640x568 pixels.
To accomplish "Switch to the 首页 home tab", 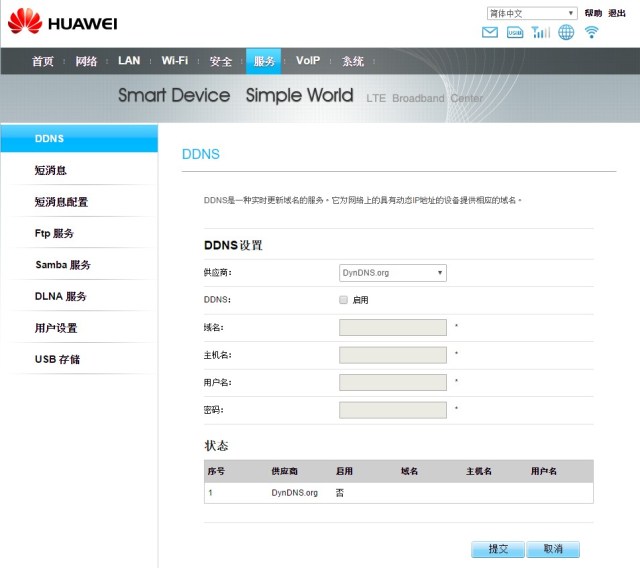I will click(43, 61).
